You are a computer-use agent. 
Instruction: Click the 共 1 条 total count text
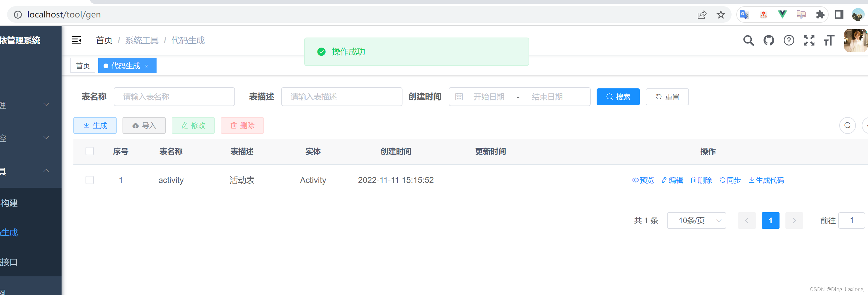click(x=646, y=220)
